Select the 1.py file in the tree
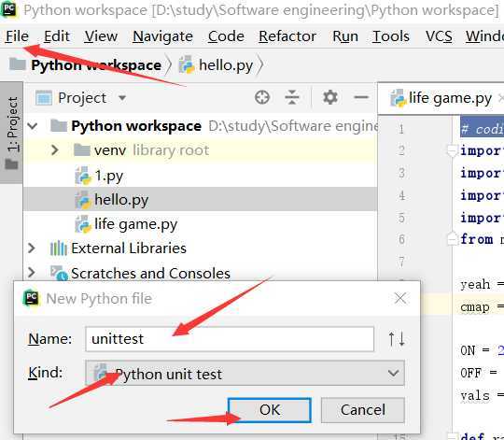 pos(108,176)
